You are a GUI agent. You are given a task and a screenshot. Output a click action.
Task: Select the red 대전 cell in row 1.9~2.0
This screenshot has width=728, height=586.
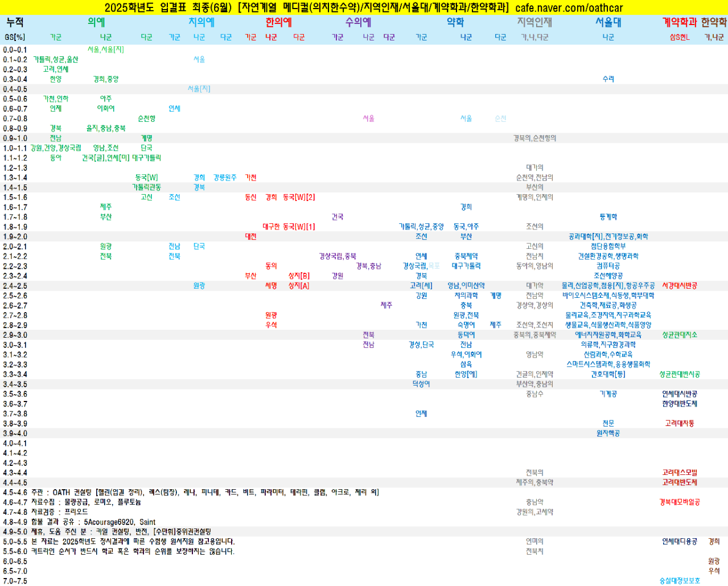click(x=250, y=236)
